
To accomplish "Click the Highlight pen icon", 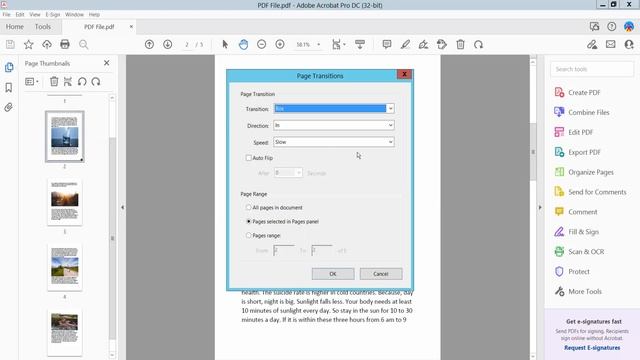I will (405, 44).
